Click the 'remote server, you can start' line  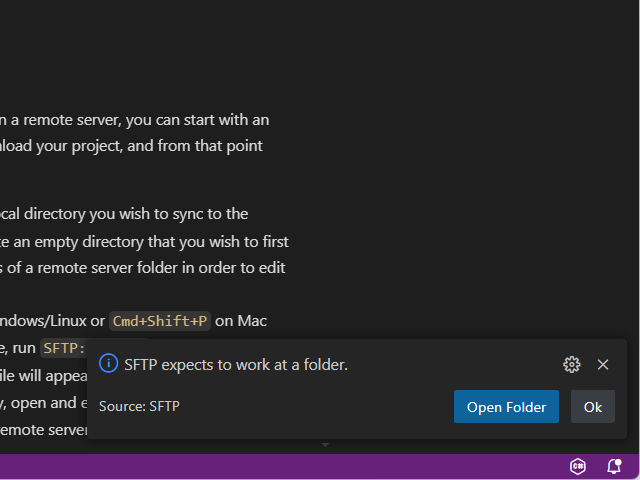140,119
